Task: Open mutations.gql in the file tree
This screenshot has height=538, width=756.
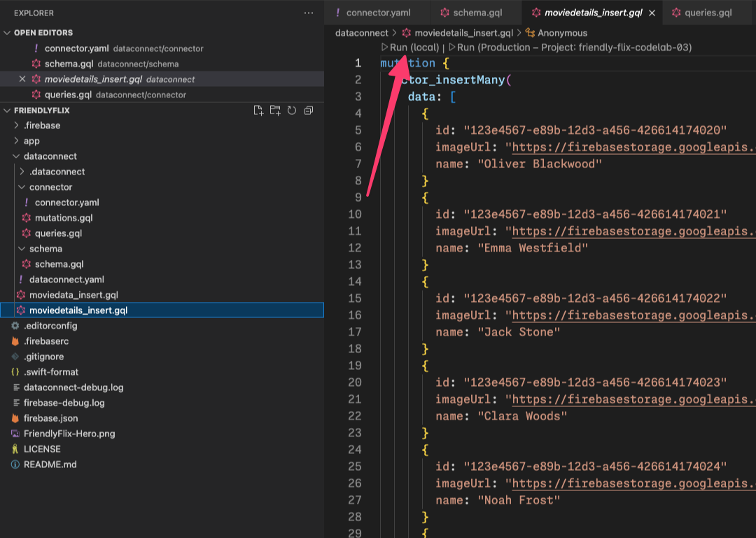Action: tap(64, 218)
